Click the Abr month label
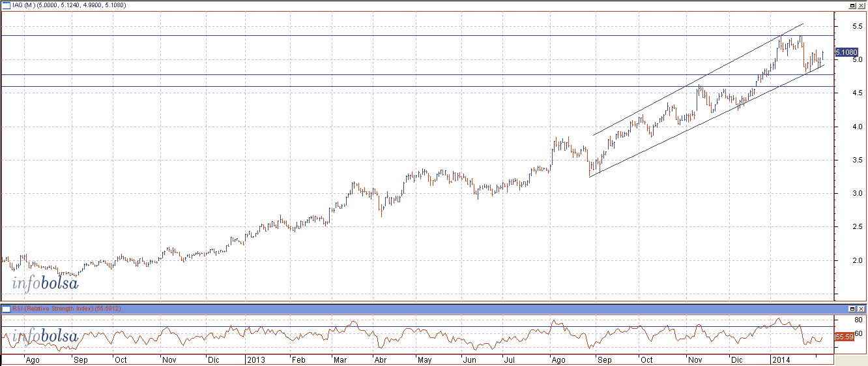 tap(381, 359)
